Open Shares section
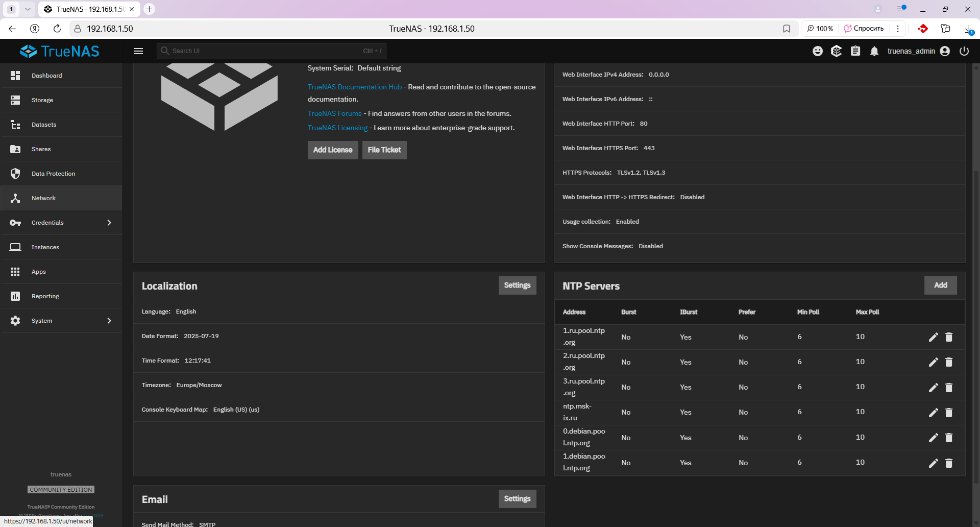Viewport: 980px width, 527px height. click(x=61, y=149)
